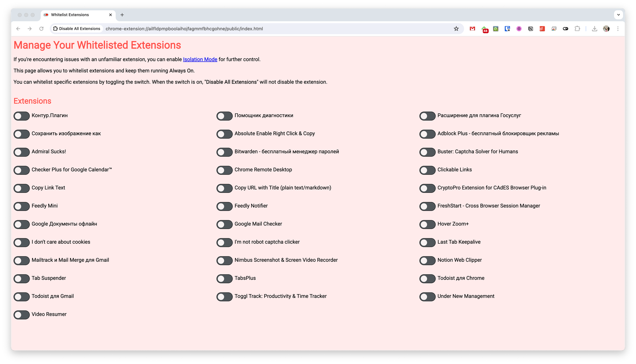Click back navigation arrow in browser
The image size is (636, 364).
[18, 28]
